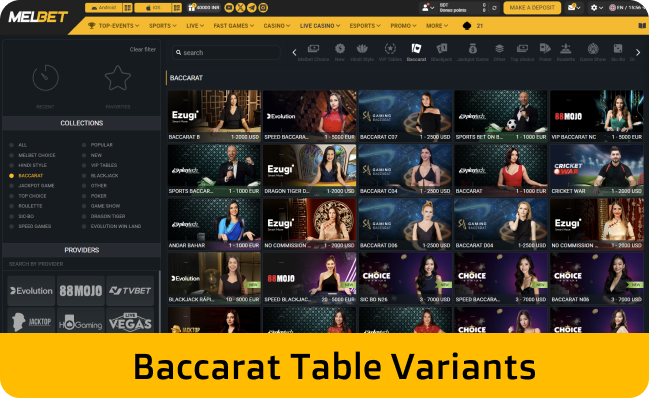Expand the Esports menu
Screen dimensions: 649x398
(365, 26)
